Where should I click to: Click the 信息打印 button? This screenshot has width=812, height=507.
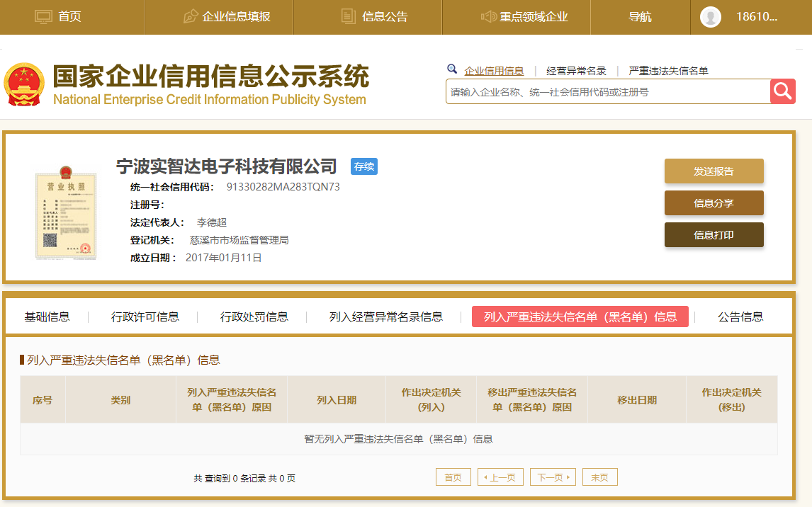714,235
